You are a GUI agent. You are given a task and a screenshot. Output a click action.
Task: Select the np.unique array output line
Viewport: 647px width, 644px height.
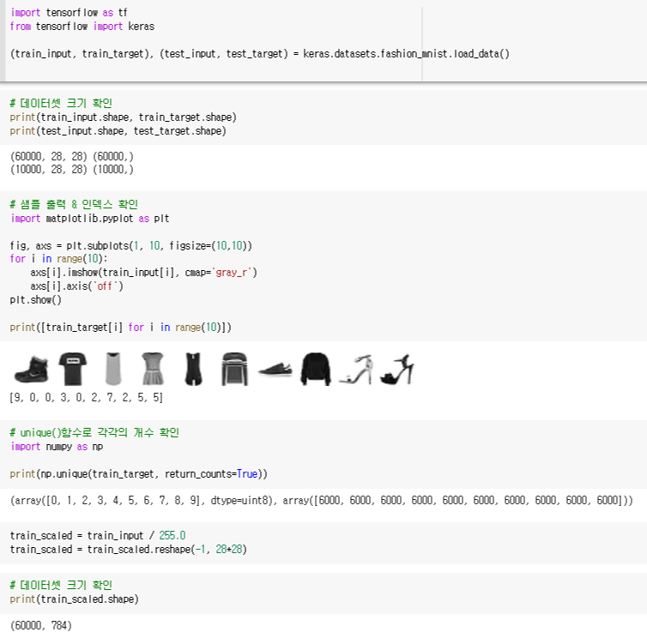[322, 501]
